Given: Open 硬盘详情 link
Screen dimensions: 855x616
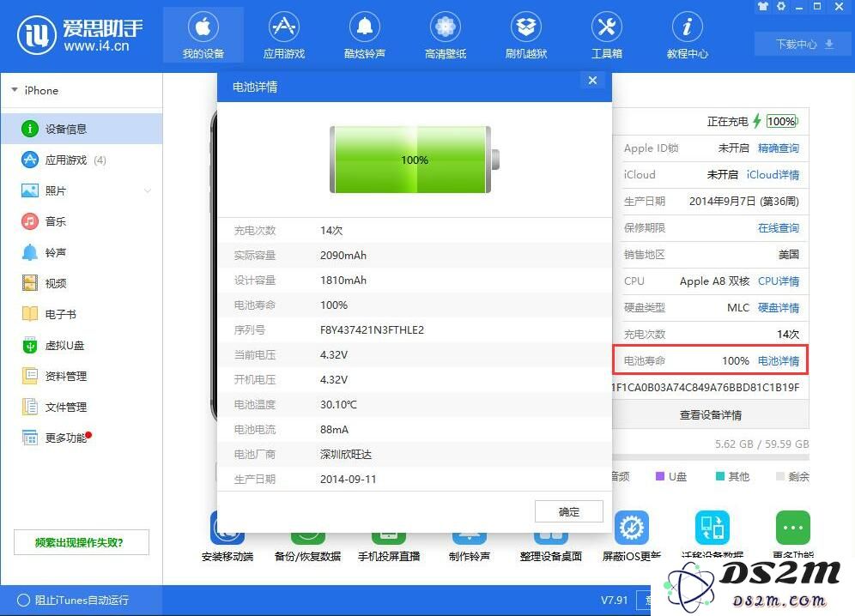Looking at the screenshot, I should point(778,307).
